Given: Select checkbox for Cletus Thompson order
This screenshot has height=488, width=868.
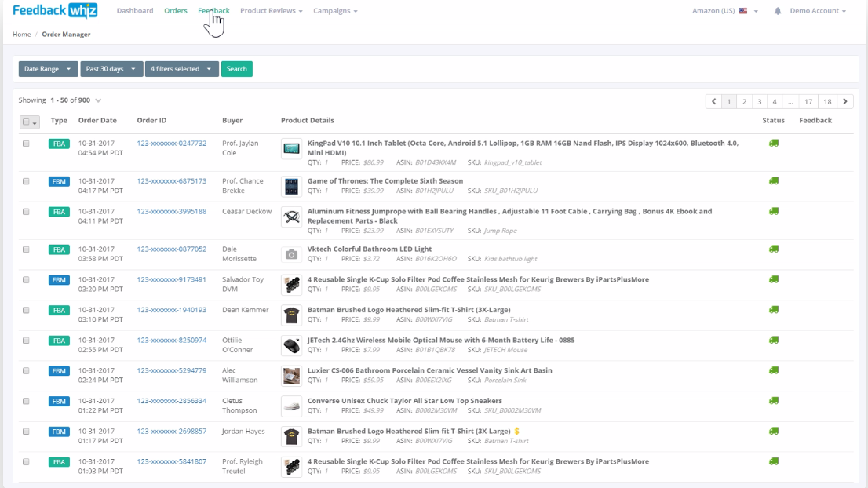Looking at the screenshot, I should [26, 401].
